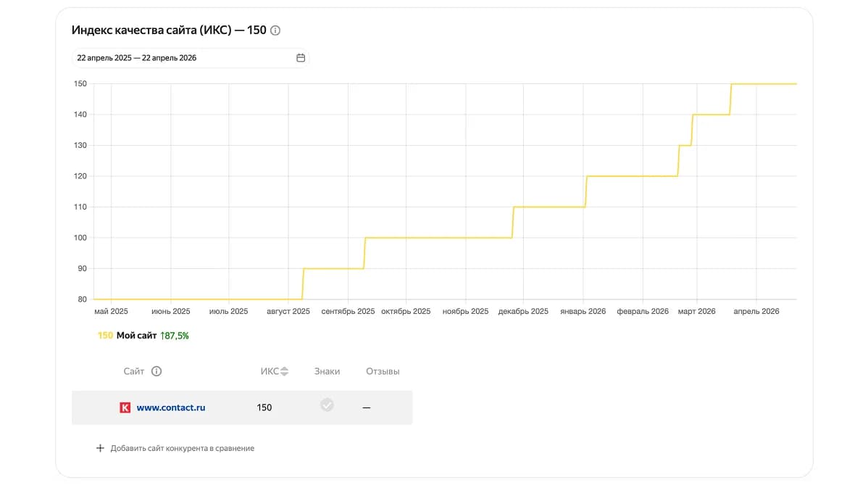
Task: Click the 187,5% growth value
Action: pyautogui.click(x=175, y=336)
